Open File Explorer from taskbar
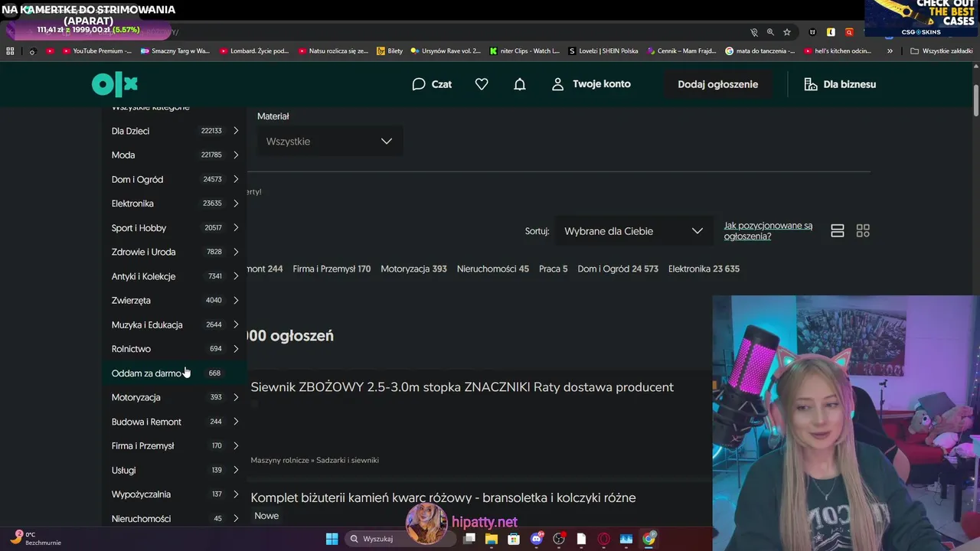 (x=492, y=539)
